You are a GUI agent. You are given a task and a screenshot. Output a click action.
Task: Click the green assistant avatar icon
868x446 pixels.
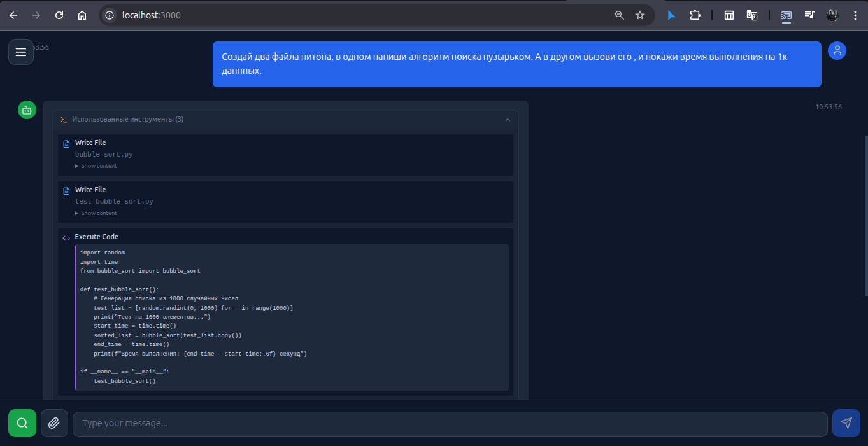(27, 109)
